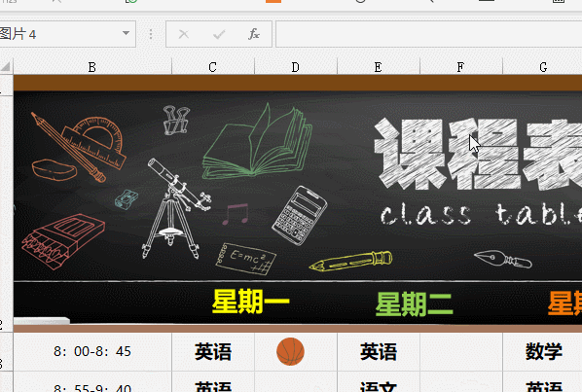
Task: Select column B header
Action: [92, 67]
